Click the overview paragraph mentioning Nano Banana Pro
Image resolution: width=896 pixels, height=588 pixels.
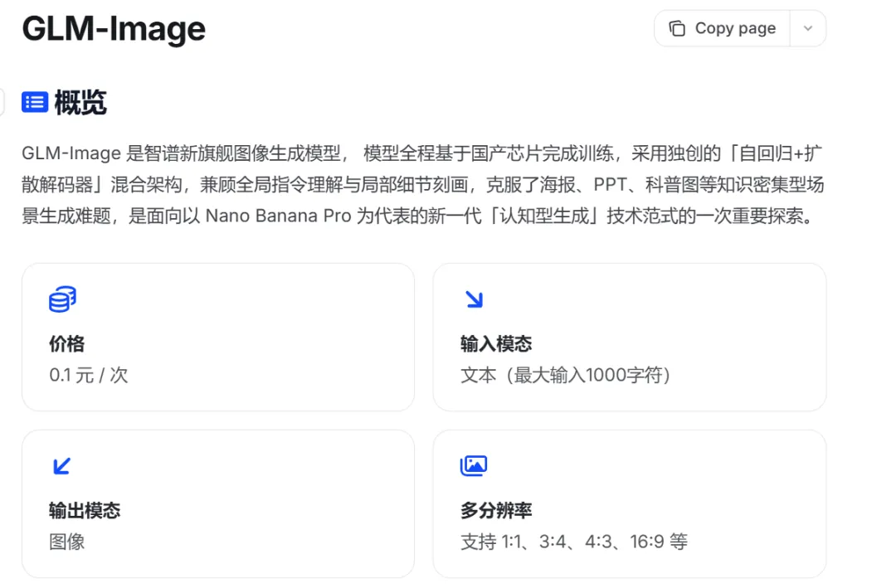pyautogui.click(x=422, y=185)
